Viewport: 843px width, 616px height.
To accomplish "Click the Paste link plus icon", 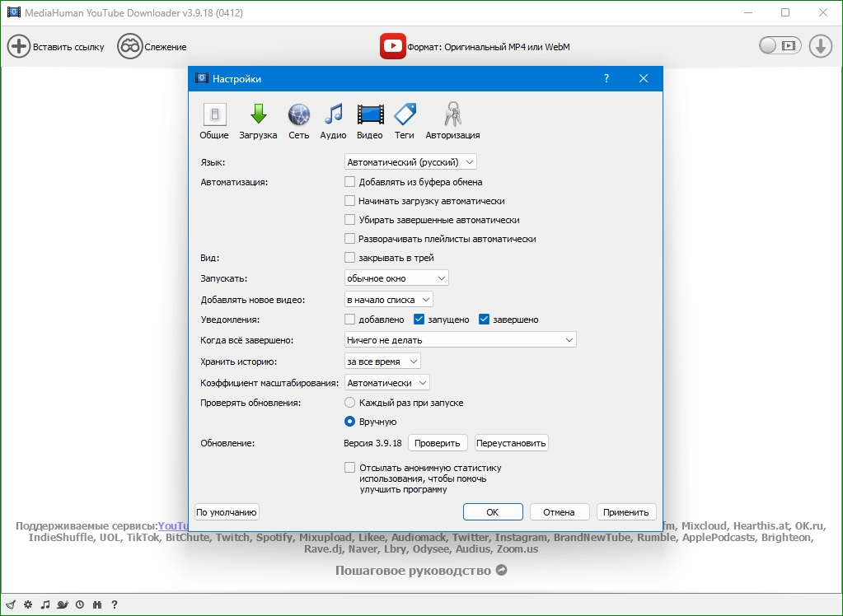I will (19, 47).
